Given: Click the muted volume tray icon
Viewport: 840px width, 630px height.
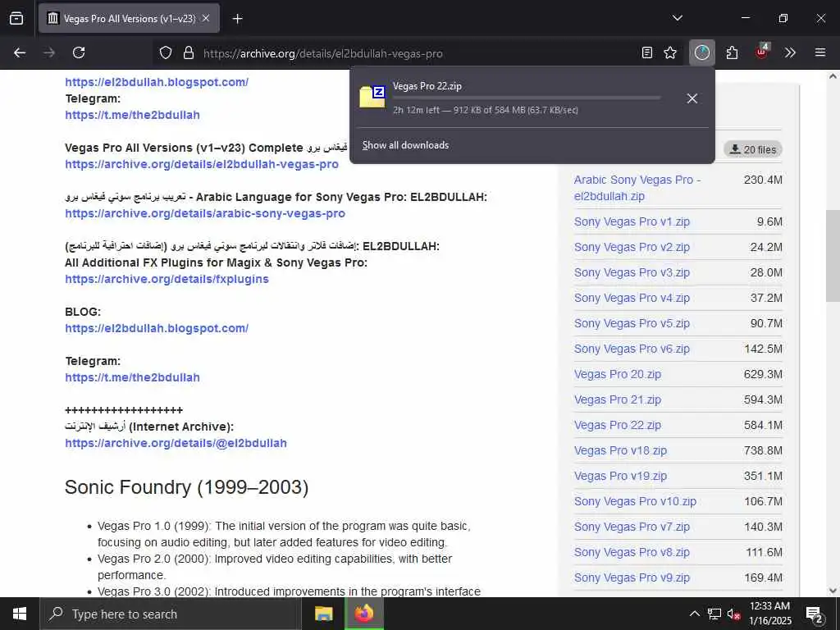Looking at the screenshot, I should (x=734, y=614).
